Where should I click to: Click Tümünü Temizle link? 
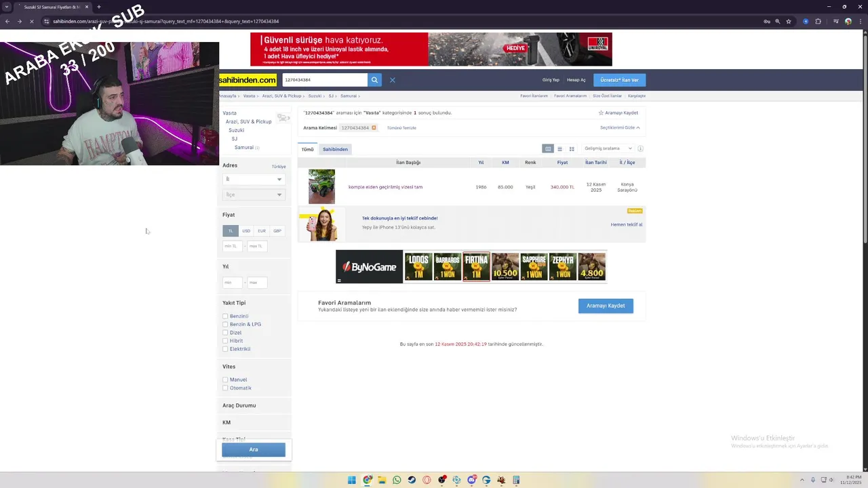point(401,127)
